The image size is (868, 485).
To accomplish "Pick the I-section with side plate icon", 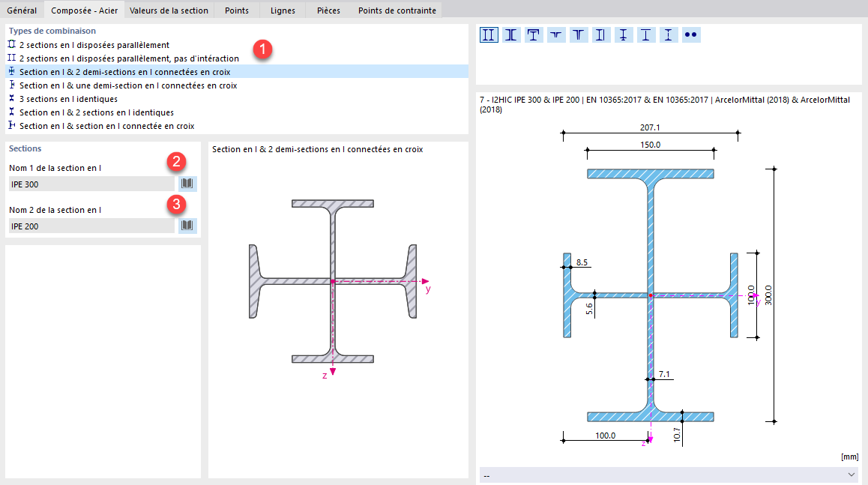I will 600,35.
